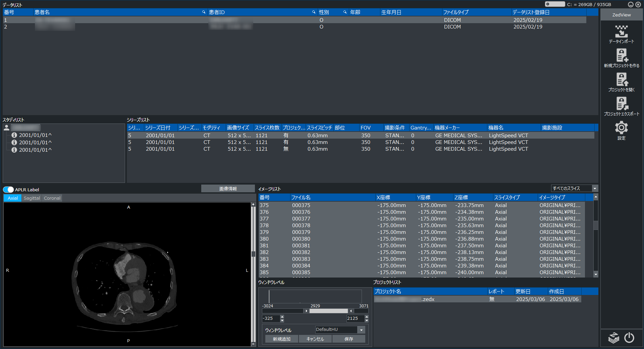Select image file 000385 in イメージリスト
This screenshot has height=349, width=644.
tap(422, 272)
